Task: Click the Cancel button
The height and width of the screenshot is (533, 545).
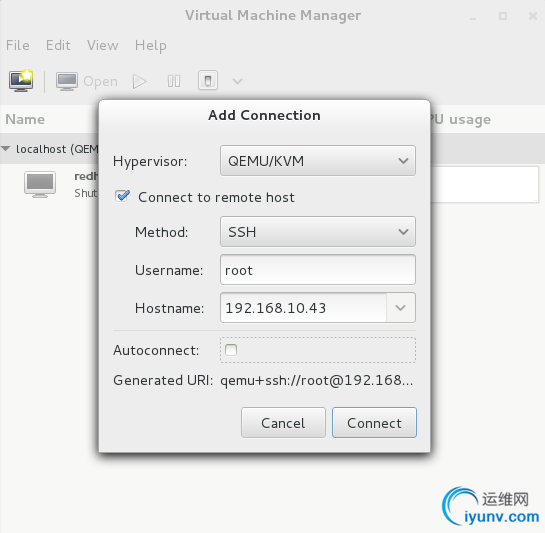Action: [x=283, y=423]
